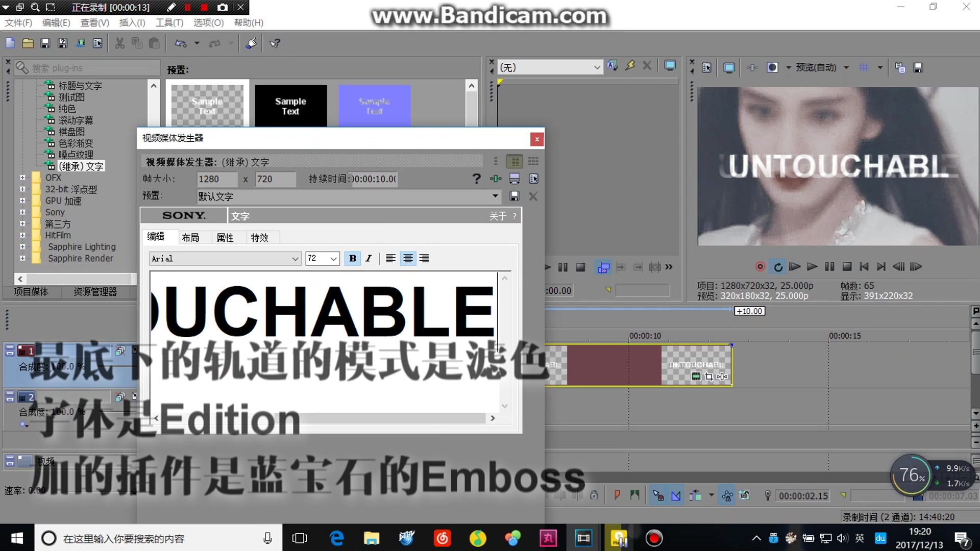Select center text alignment icon
This screenshot has height=551, width=980.
(407, 258)
